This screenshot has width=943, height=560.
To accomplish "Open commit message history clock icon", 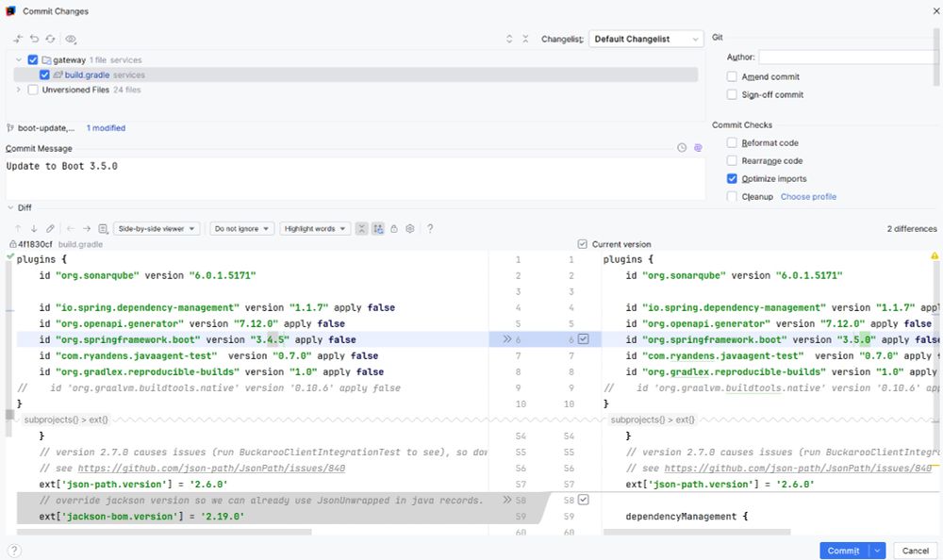I will [682, 147].
